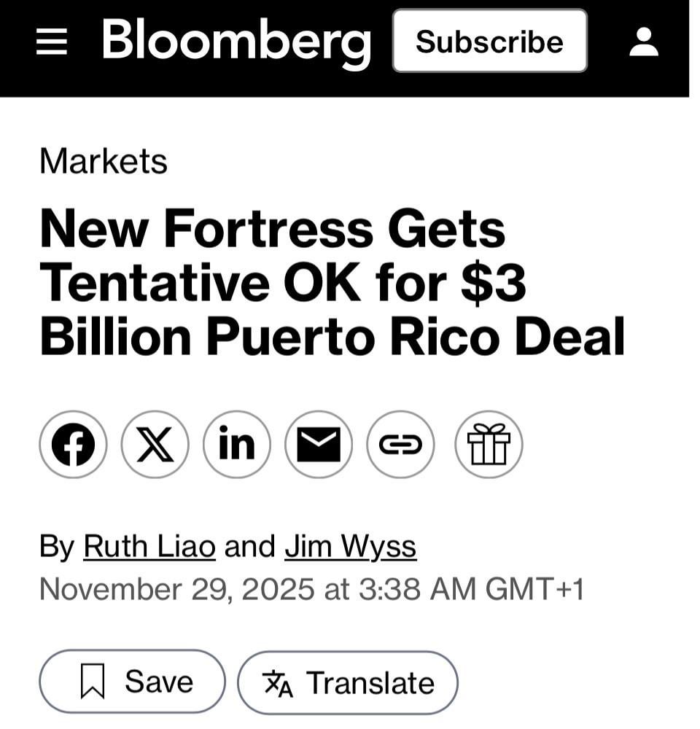
Task: Click the Save text label
Action: pyautogui.click(x=159, y=682)
